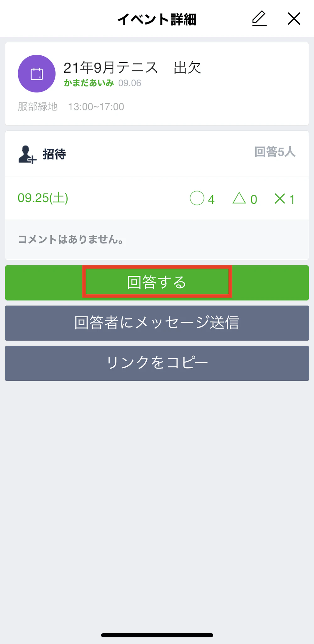Tap the green X absent count icon
The image size is (314, 644).
(279, 198)
